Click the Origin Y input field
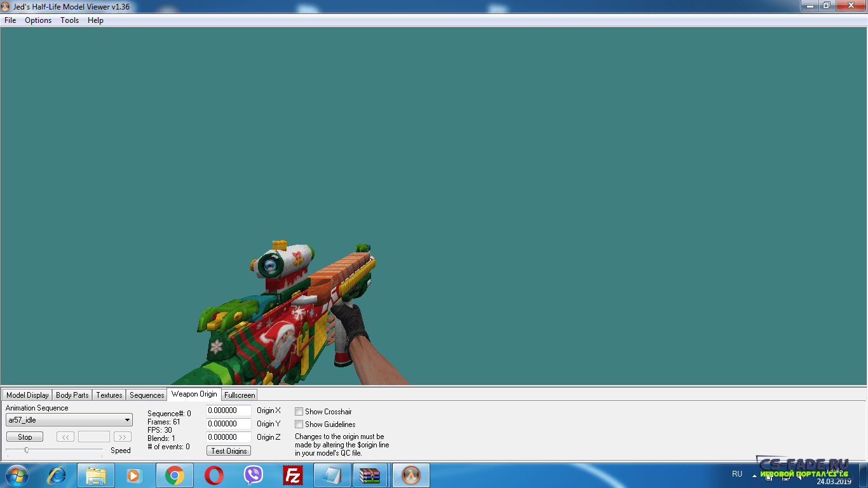Viewport: 868px width, 488px height. (x=229, y=424)
